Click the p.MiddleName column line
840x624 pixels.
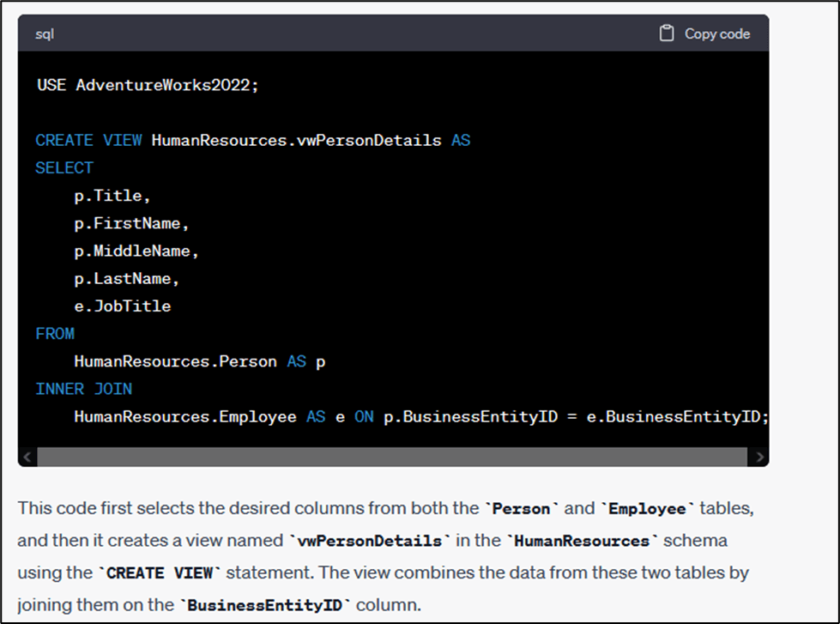pyautogui.click(x=136, y=251)
